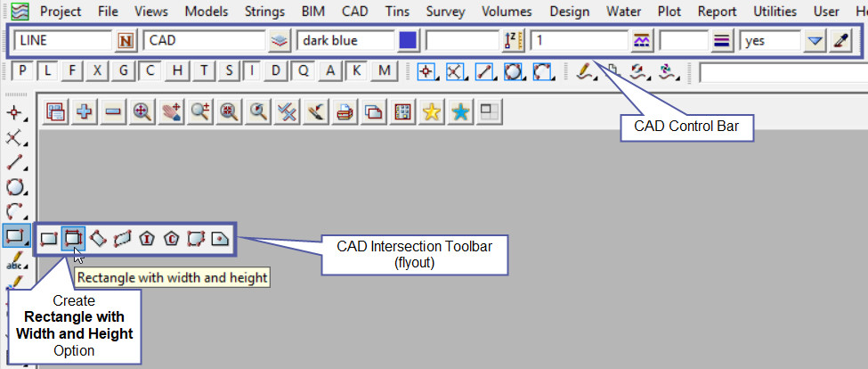Select the plain two-point rectangle flyout icon
868x369 pixels.
49,239
